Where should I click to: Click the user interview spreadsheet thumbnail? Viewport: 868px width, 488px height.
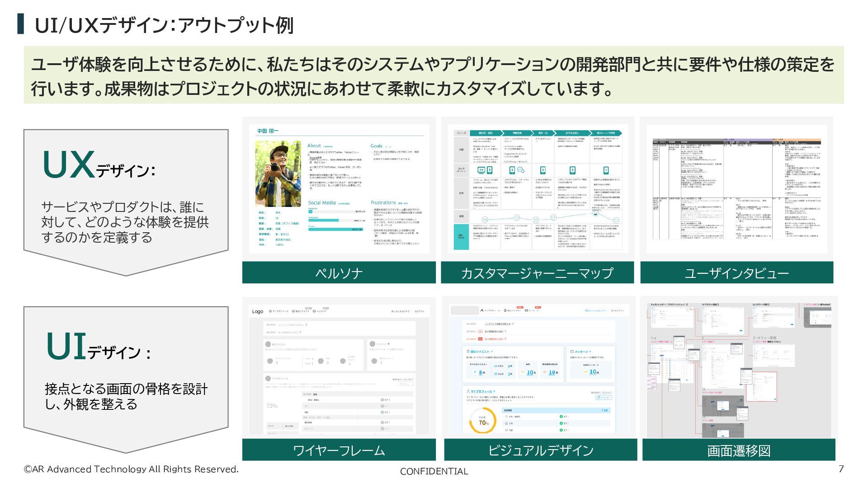(736, 189)
